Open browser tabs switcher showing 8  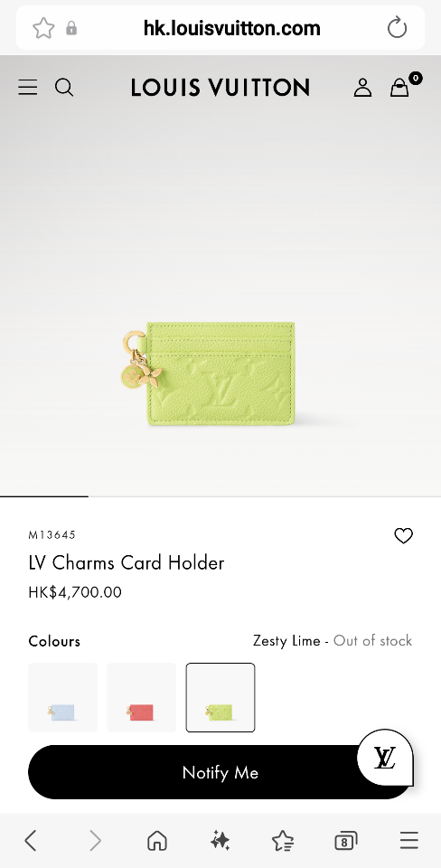tap(345, 842)
